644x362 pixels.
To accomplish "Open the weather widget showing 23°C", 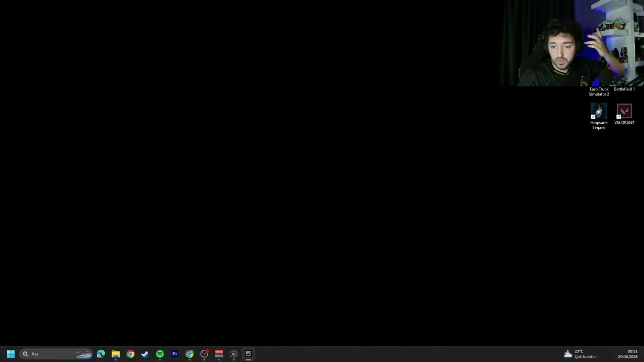I will [x=580, y=354].
